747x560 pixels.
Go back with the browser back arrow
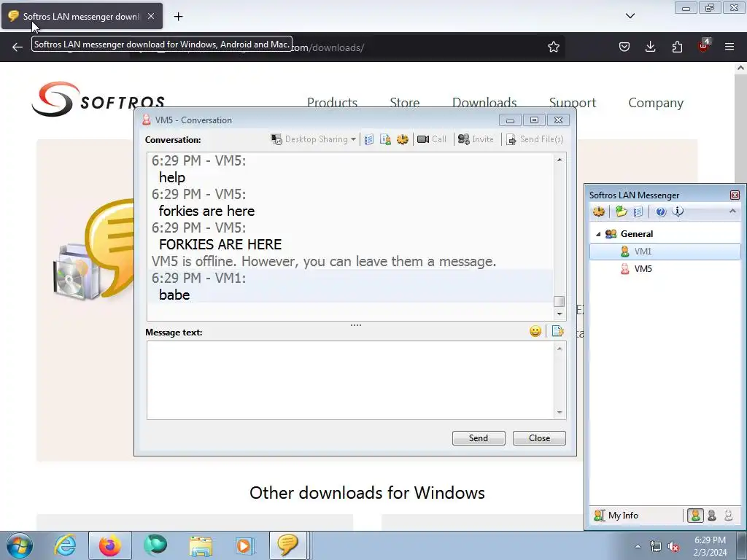(18, 47)
